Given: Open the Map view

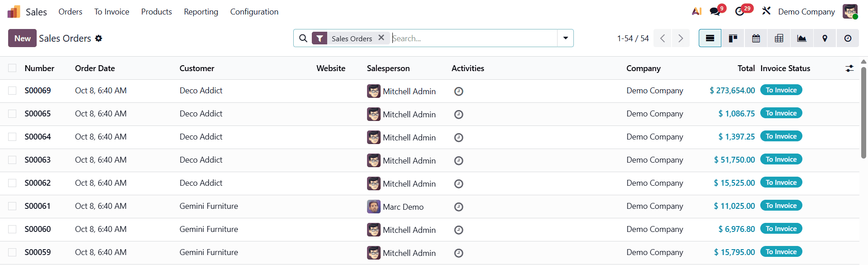Looking at the screenshot, I should pyautogui.click(x=825, y=39).
